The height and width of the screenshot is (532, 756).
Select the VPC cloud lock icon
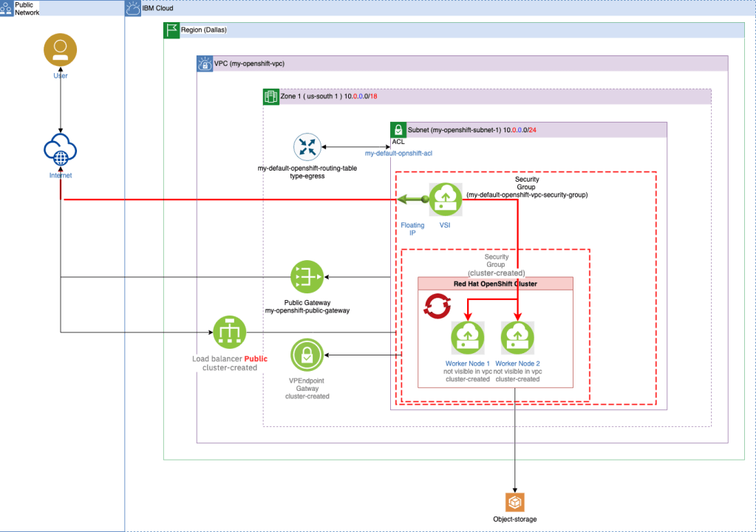[204, 64]
